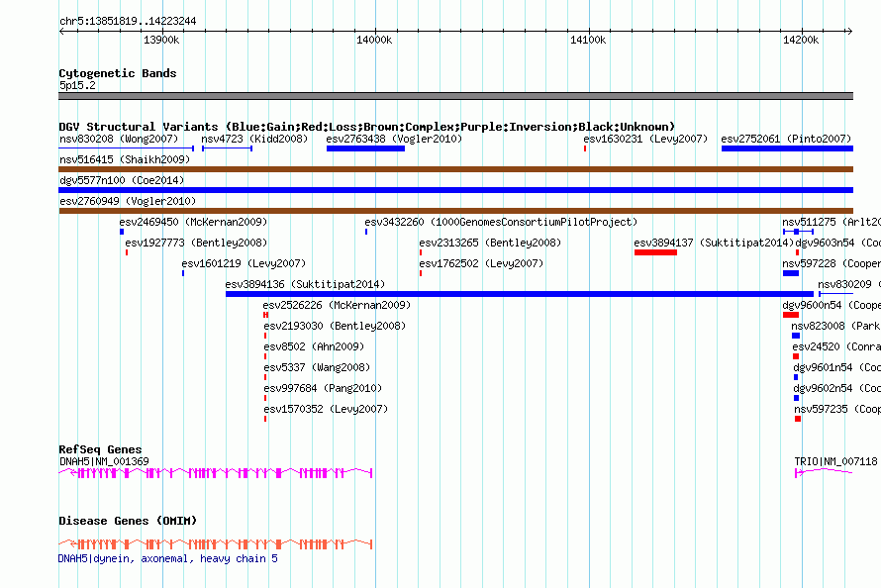Click the nsv516415 (Shaikh2009) brown bar
This screenshot has width=881, height=588.
tap(455, 169)
